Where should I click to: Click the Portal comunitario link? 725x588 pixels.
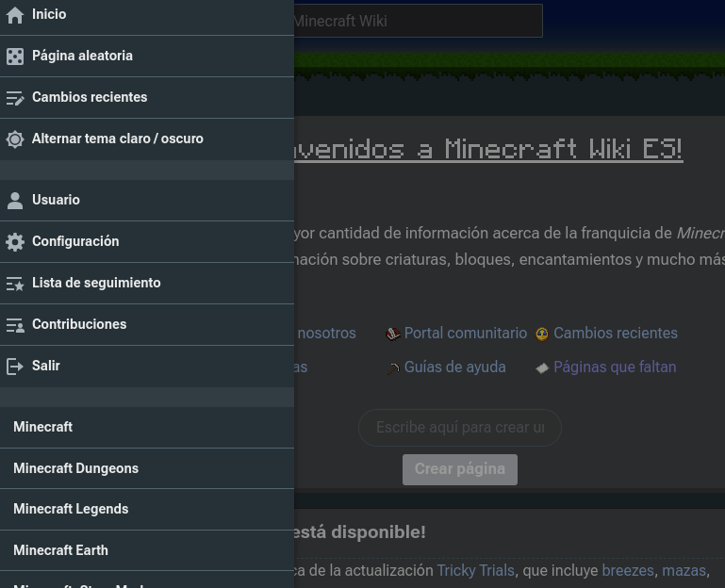tap(466, 333)
